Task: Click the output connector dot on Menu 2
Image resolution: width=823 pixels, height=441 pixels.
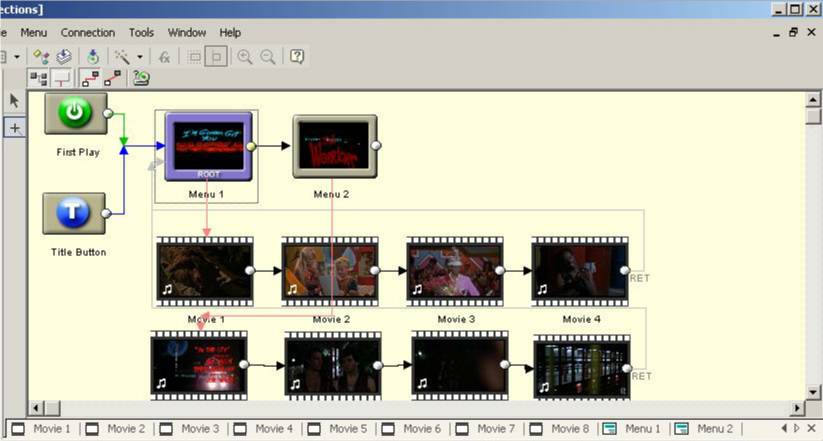Action: pyautogui.click(x=376, y=145)
